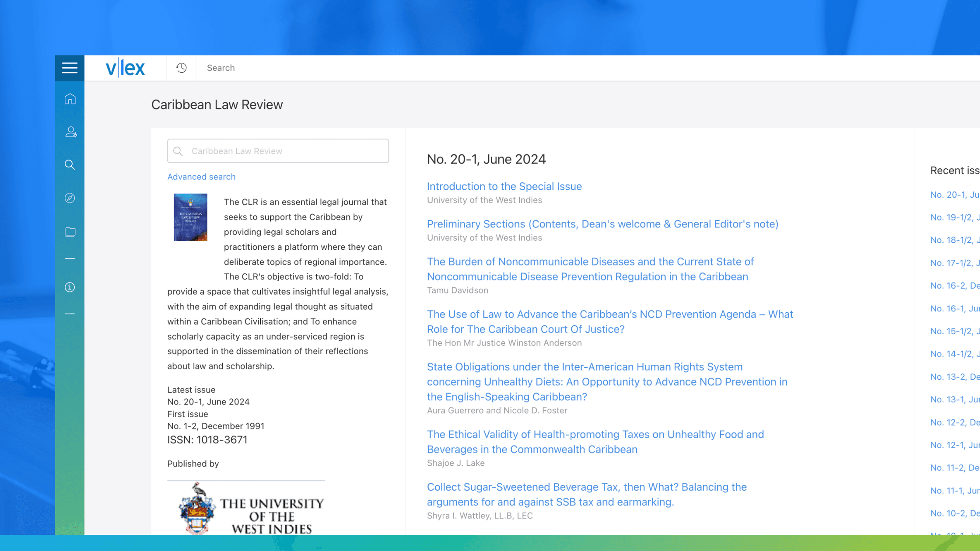The width and height of the screenshot is (980, 551).
Task: Select recent issue No. 20-1
Action: pyautogui.click(x=955, y=195)
